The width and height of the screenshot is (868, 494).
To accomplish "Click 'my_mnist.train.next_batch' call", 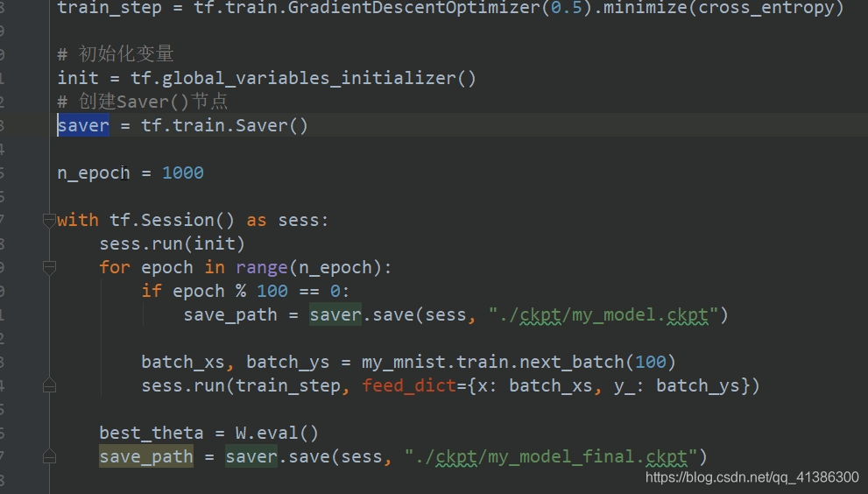I will pos(493,363).
